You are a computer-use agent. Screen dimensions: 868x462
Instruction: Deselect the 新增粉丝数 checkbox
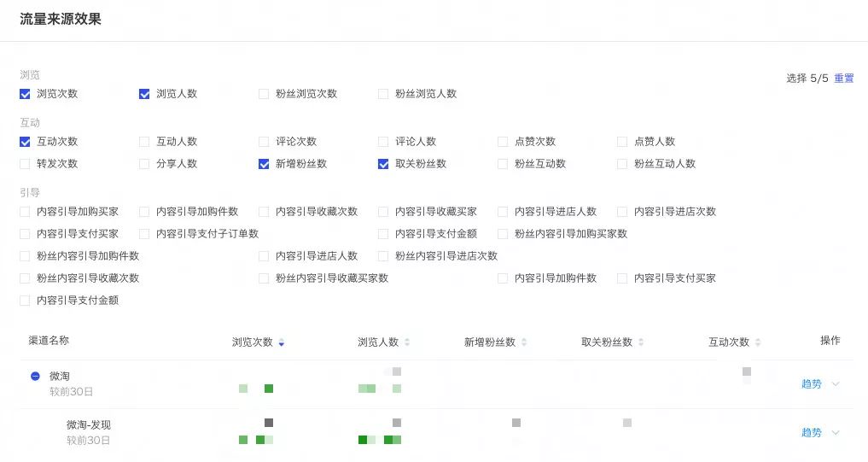coord(264,164)
